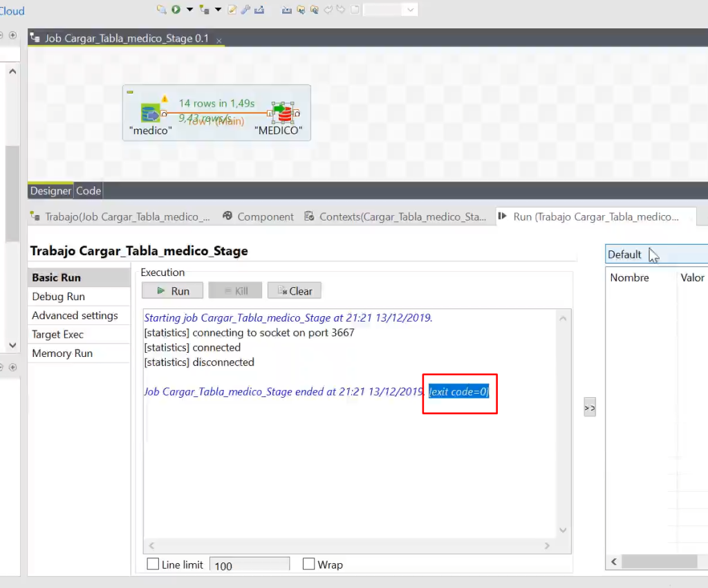Click the console scroll left arrow
This screenshot has width=708, height=588.
coord(151,546)
